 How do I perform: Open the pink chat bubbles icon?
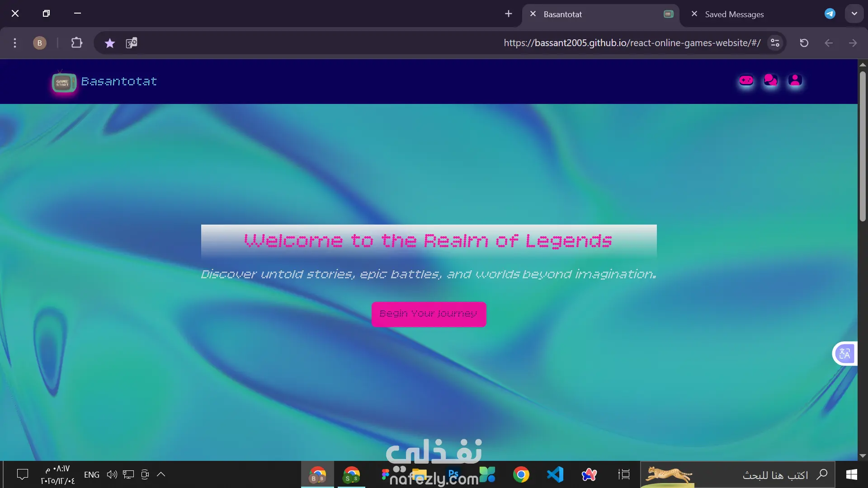[x=770, y=80]
